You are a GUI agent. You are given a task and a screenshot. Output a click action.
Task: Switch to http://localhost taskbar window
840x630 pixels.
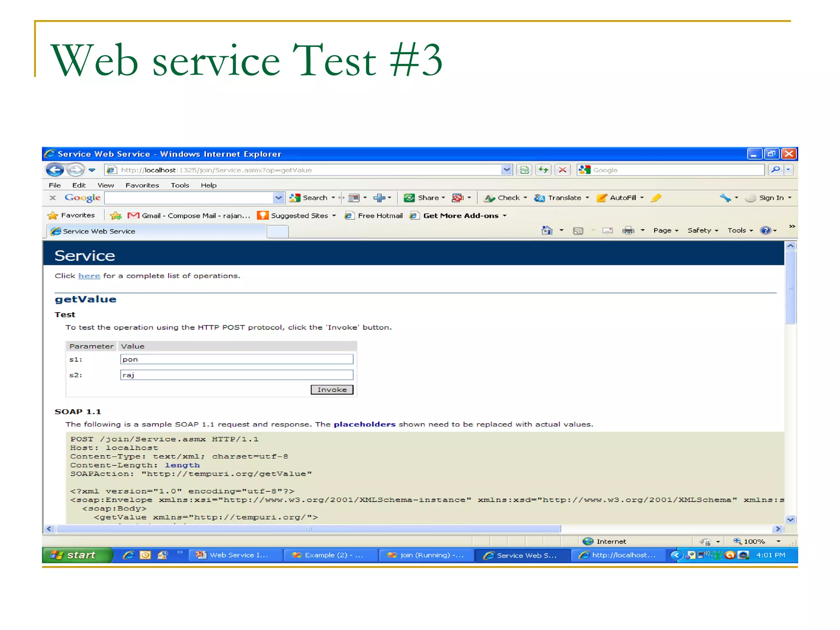click(x=618, y=555)
